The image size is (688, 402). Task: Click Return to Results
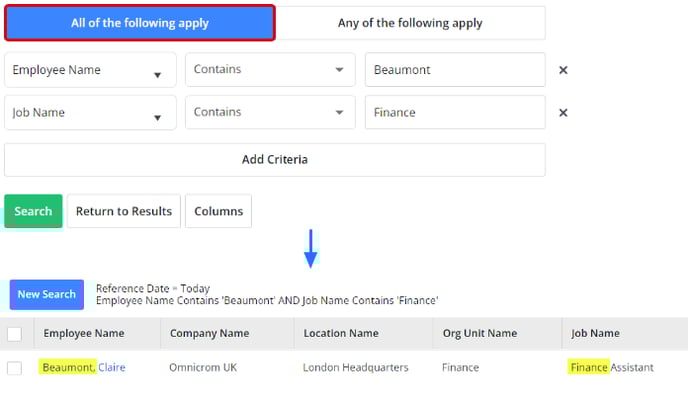124,211
